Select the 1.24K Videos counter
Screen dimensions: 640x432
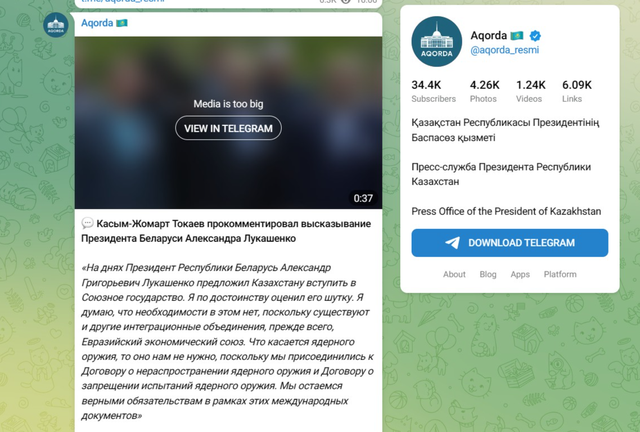tap(531, 91)
